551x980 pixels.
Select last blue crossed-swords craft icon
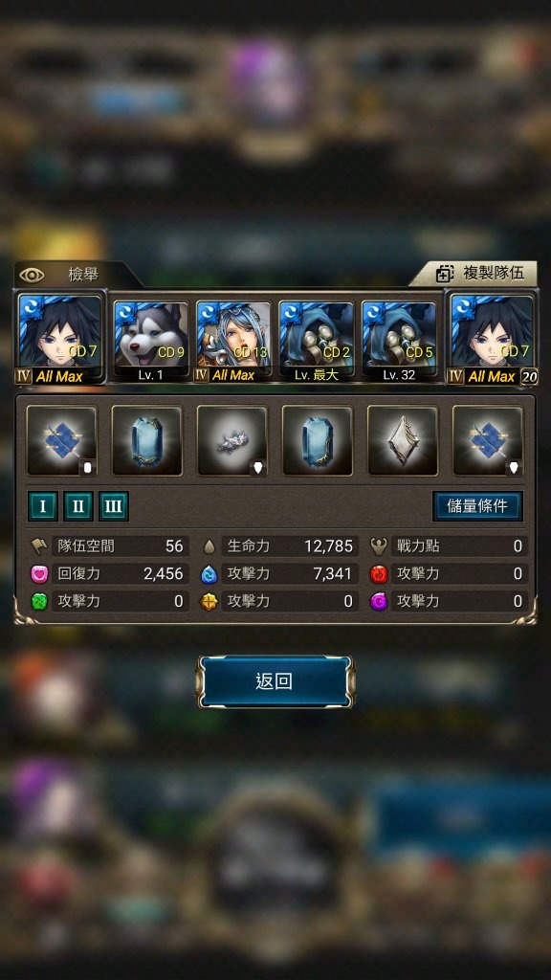(488, 440)
